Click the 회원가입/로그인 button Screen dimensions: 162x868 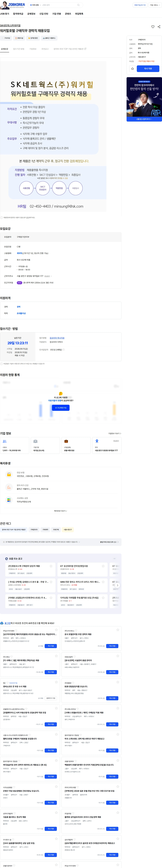(140, 5)
